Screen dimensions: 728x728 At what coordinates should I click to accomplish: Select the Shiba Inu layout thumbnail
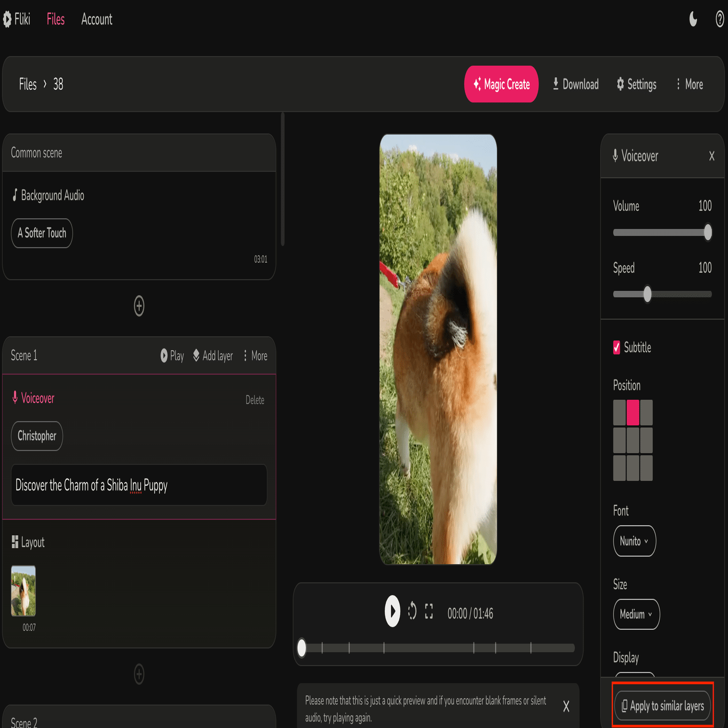(x=23, y=591)
